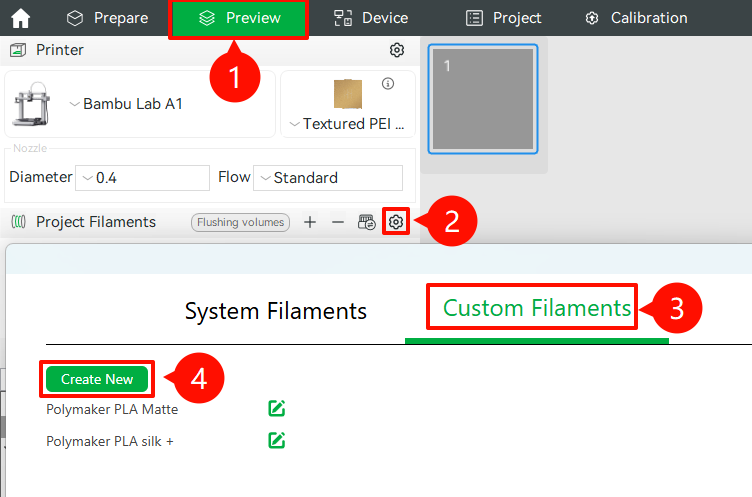Open the Calibration tab
The image size is (752, 497).
(x=636, y=18)
